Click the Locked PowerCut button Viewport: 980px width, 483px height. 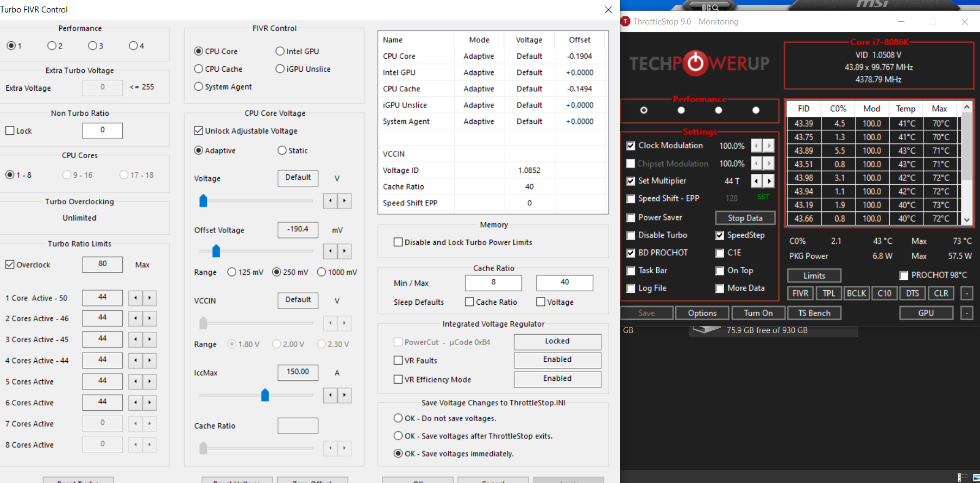point(557,342)
